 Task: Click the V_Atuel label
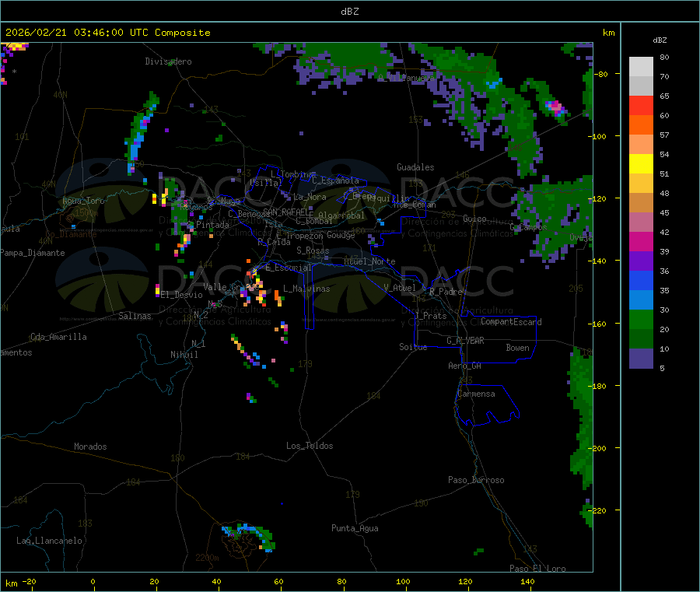(400, 288)
